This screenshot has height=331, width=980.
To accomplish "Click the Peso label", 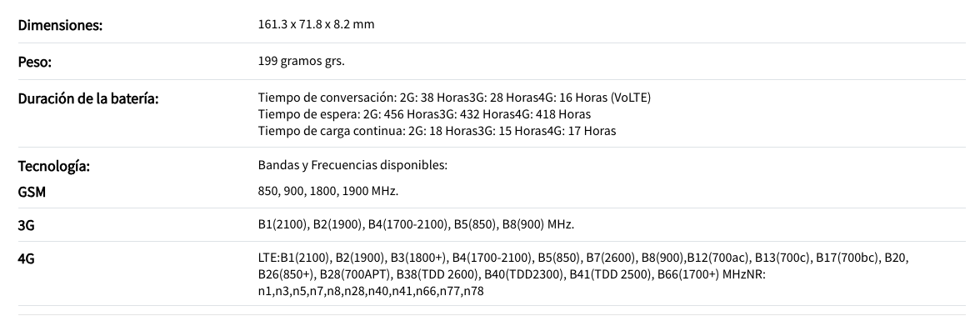I will 35,62.
